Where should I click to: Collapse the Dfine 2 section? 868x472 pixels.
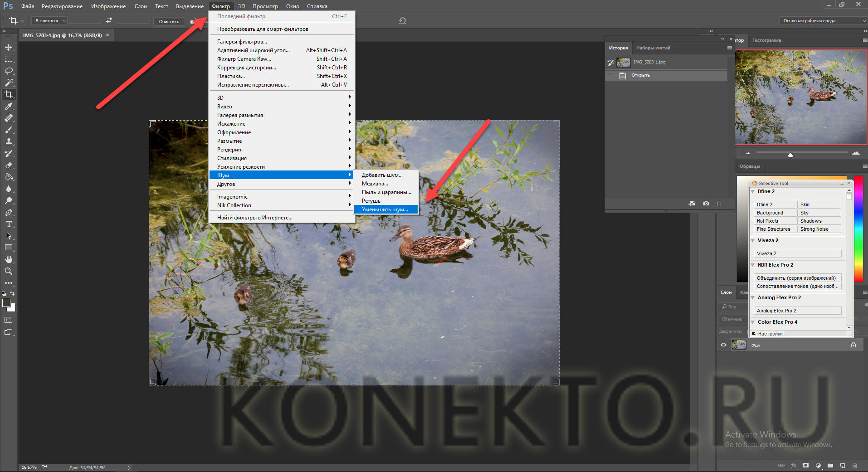tap(753, 192)
